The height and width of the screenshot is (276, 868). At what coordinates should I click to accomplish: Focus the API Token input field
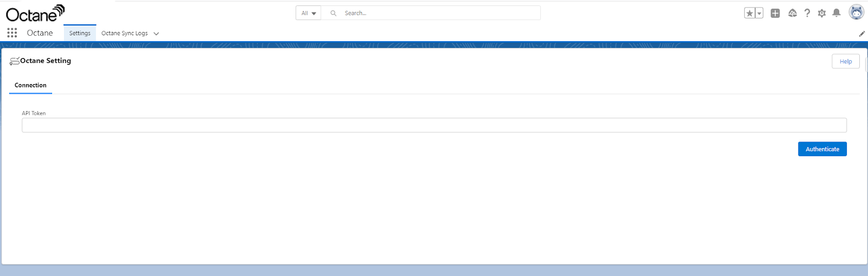(434, 125)
